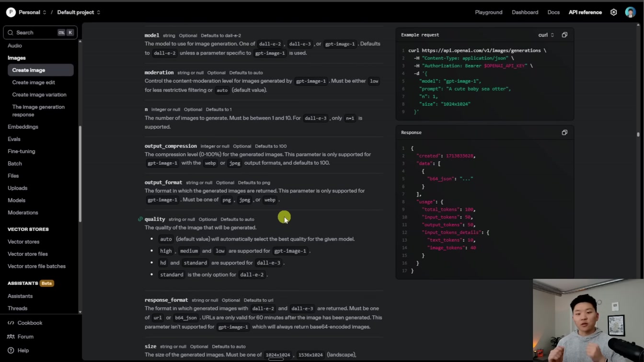
Task: Copy the example request code
Action: [x=564, y=35]
